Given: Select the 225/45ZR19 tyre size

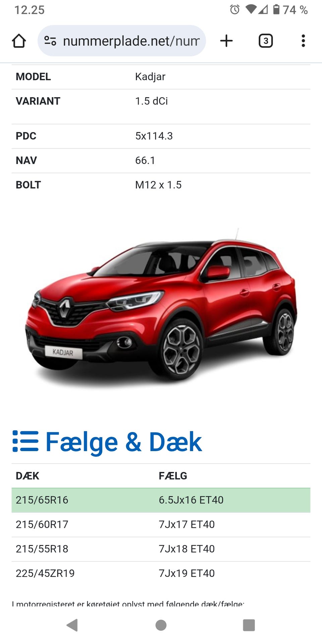Looking at the screenshot, I should coord(45,573).
